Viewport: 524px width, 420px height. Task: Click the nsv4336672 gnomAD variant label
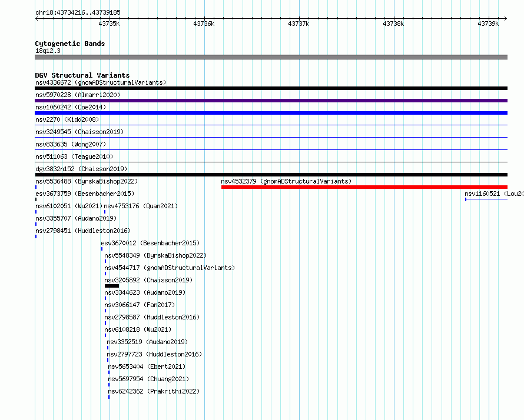(101, 82)
